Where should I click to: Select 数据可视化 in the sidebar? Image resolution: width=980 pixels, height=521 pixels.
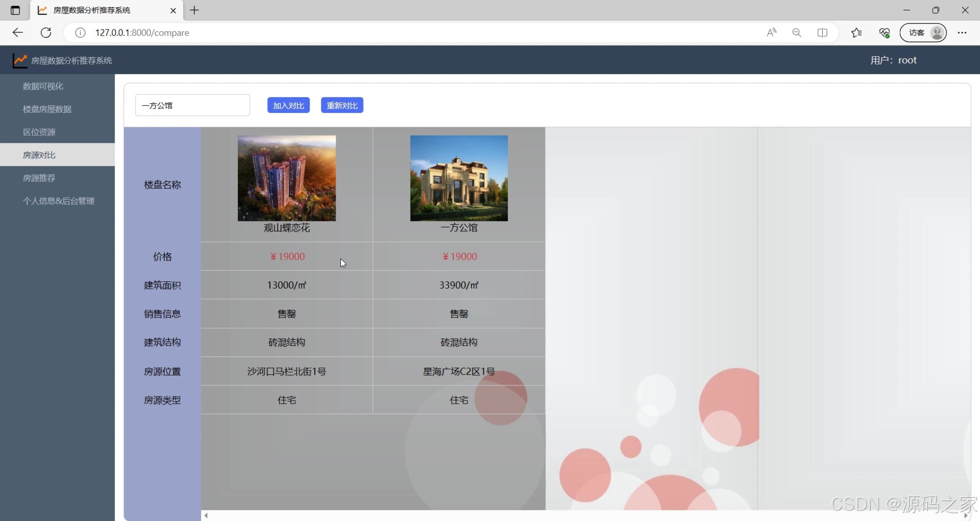tap(43, 86)
